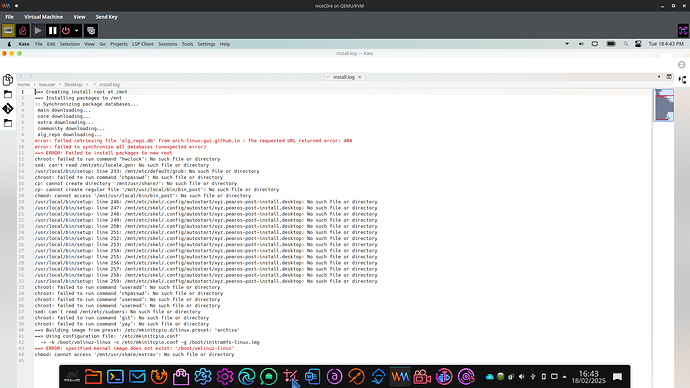690x388 pixels.
Task: Open the host notifications icon beside the clock
Action: point(617,377)
